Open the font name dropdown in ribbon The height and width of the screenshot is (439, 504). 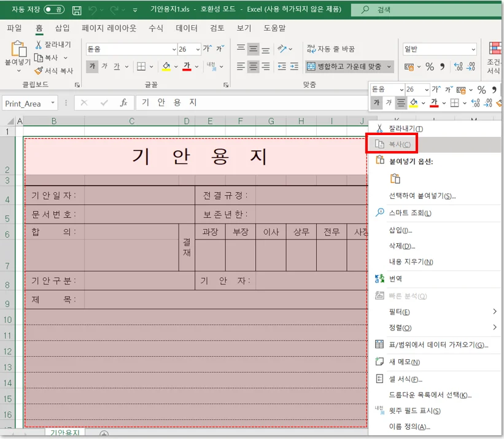pos(174,49)
